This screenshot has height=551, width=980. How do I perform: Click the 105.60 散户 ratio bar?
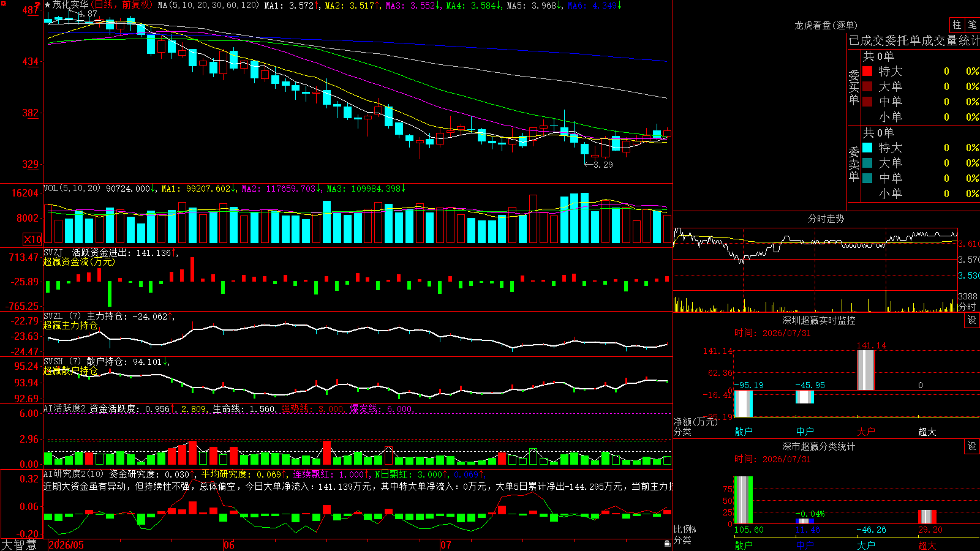(744, 500)
